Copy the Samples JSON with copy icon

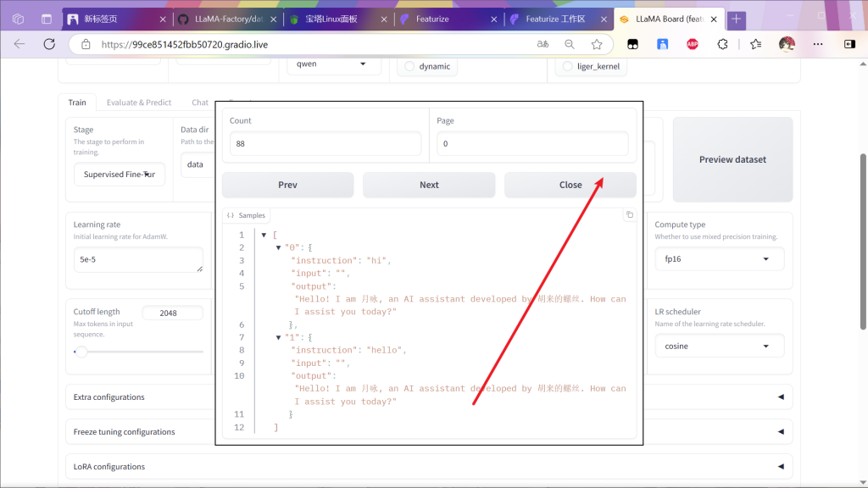click(630, 214)
